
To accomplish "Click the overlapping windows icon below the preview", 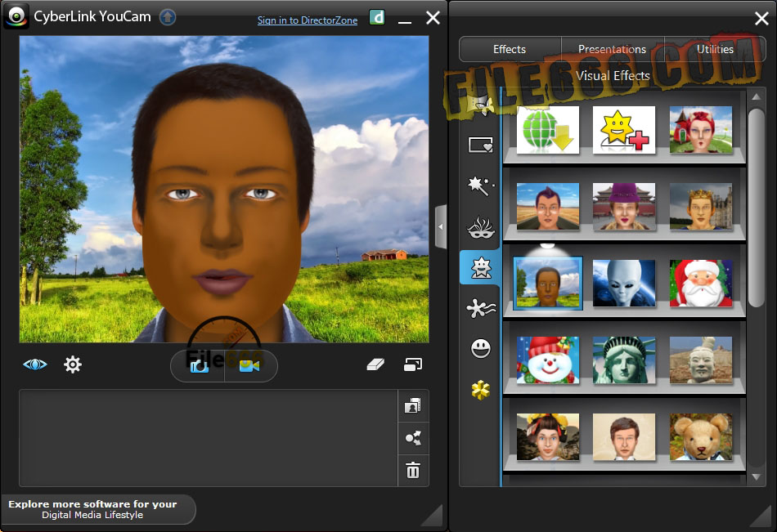I will [x=413, y=364].
